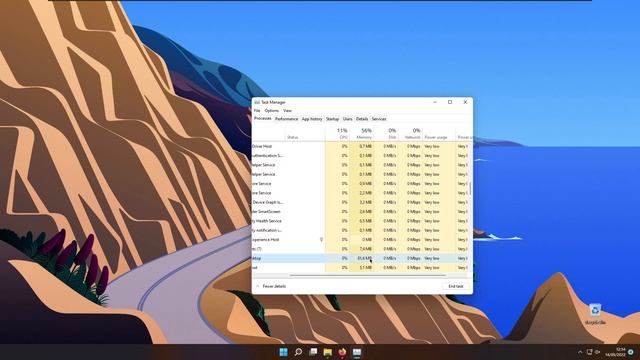The width and height of the screenshot is (640, 360).
Task: Open the network tray icon
Action: click(x=589, y=352)
